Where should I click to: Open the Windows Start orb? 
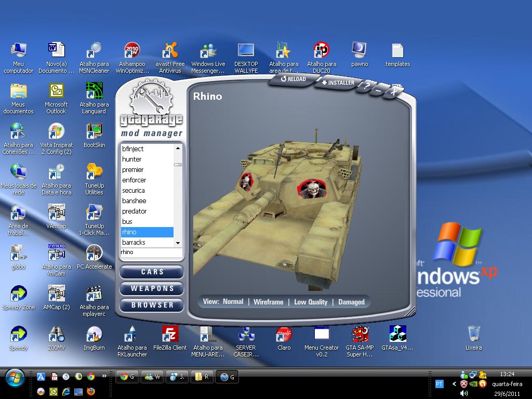[x=15, y=378]
